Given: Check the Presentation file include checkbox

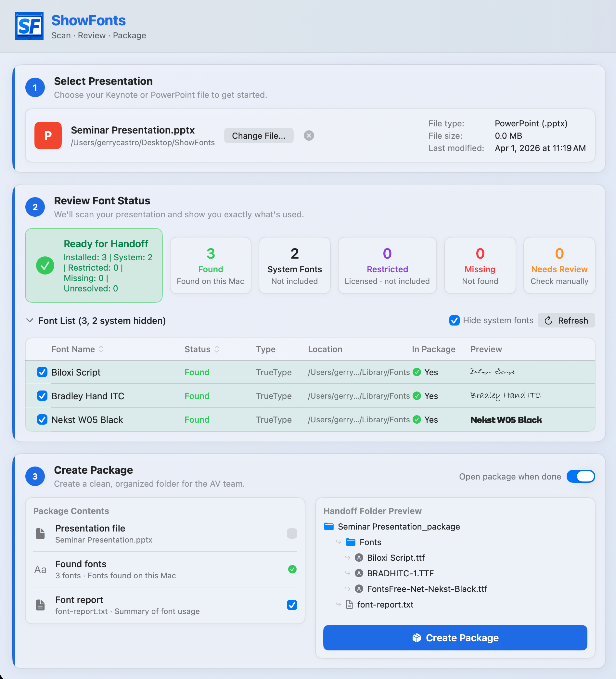Looking at the screenshot, I should (x=292, y=533).
